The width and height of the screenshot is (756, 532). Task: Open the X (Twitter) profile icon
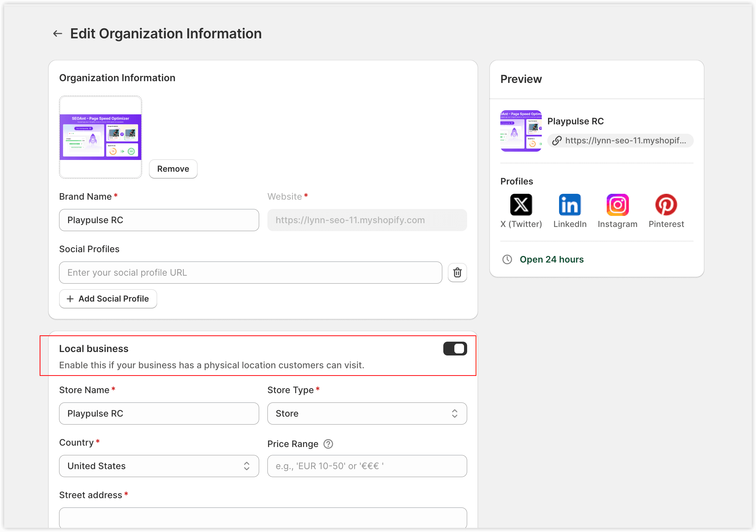[521, 205]
